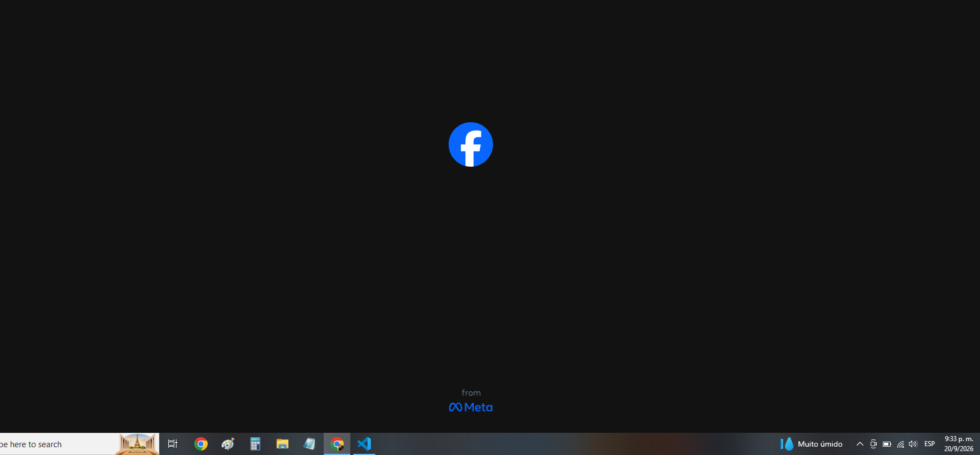Open Visual Studio Code from taskbar
This screenshot has width=980, height=455.
click(364, 444)
